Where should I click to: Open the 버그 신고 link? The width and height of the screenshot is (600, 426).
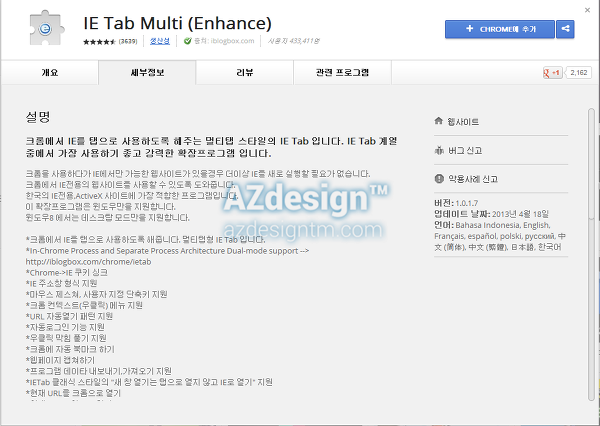coord(465,150)
